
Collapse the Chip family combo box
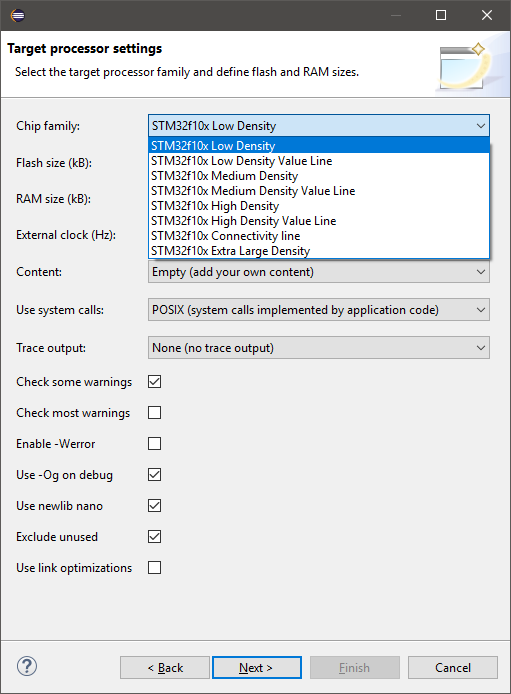(x=319, y=126)
